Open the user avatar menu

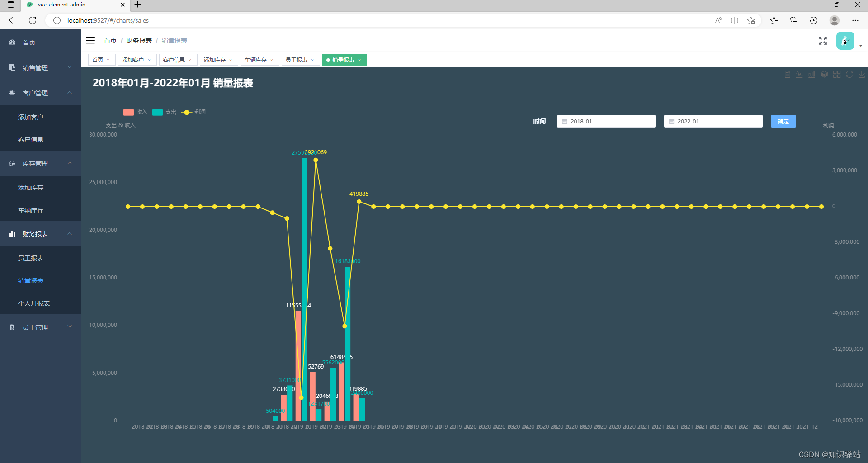pyautogui.click(x=845, y=41)
